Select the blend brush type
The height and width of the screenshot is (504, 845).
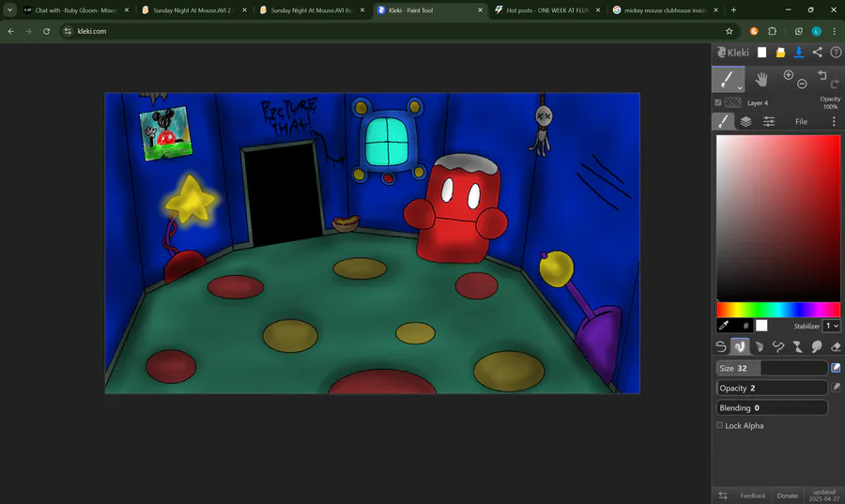tap(740, 346)
